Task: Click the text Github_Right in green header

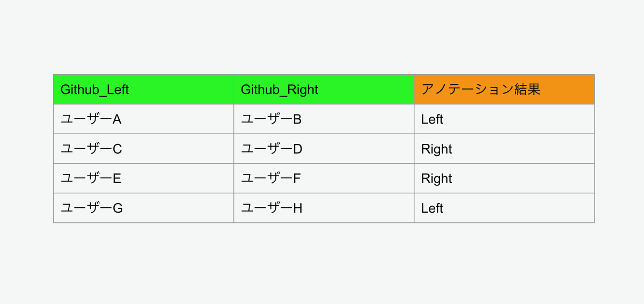Action: [x=279, y=90]
